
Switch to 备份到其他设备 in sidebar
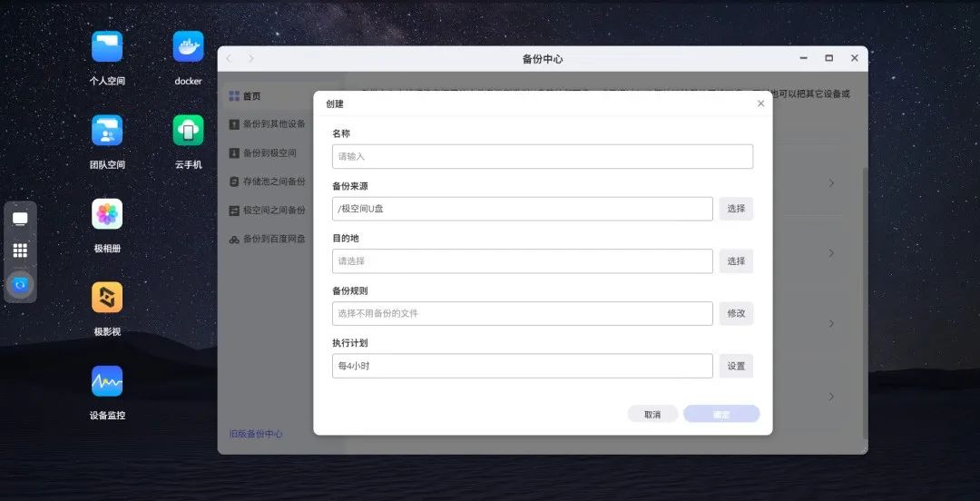click(x=273, y=123)
